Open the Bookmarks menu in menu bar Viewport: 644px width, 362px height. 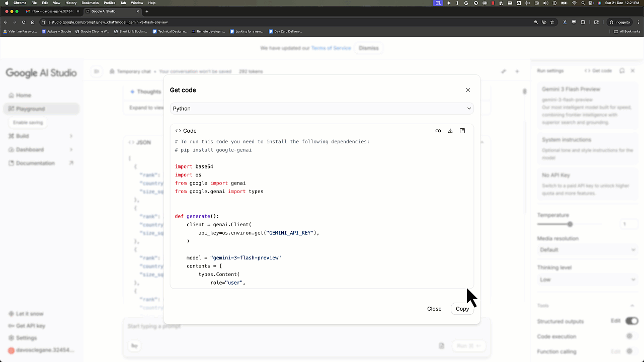(90, 3)
